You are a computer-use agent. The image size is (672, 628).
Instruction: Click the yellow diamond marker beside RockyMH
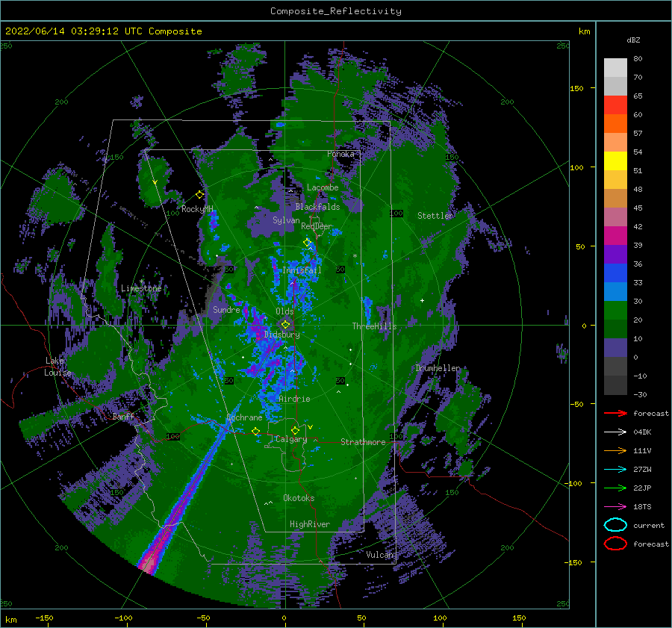(x=199, y=195)
